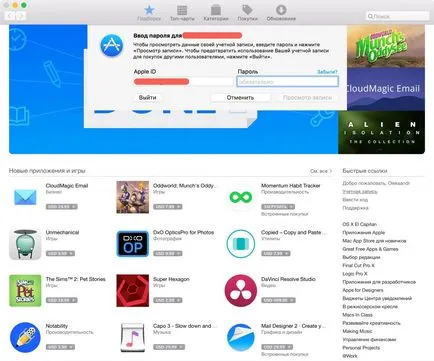Click the price button for Copied
Viewport: 434px width, 361px height.
276,254
